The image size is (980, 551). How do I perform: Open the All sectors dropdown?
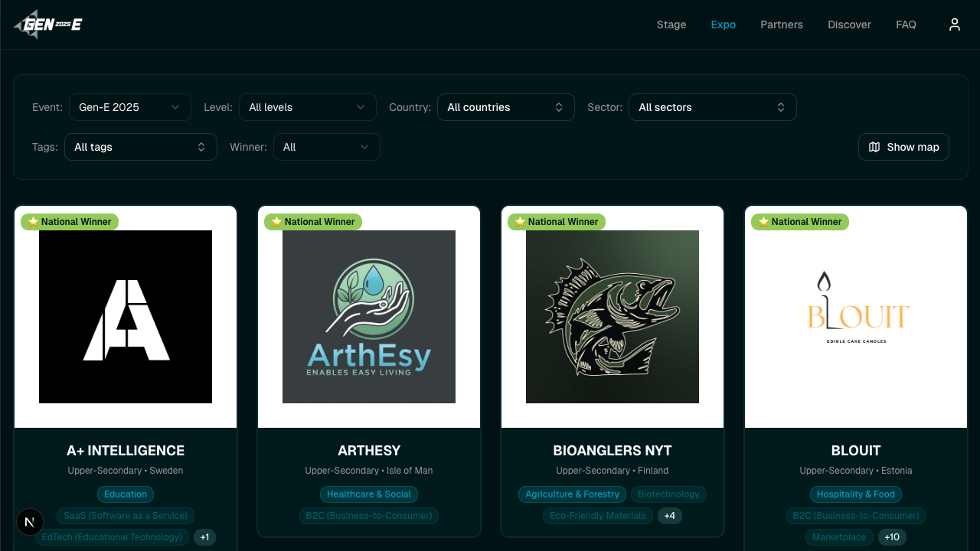click(x=712, y=107)
